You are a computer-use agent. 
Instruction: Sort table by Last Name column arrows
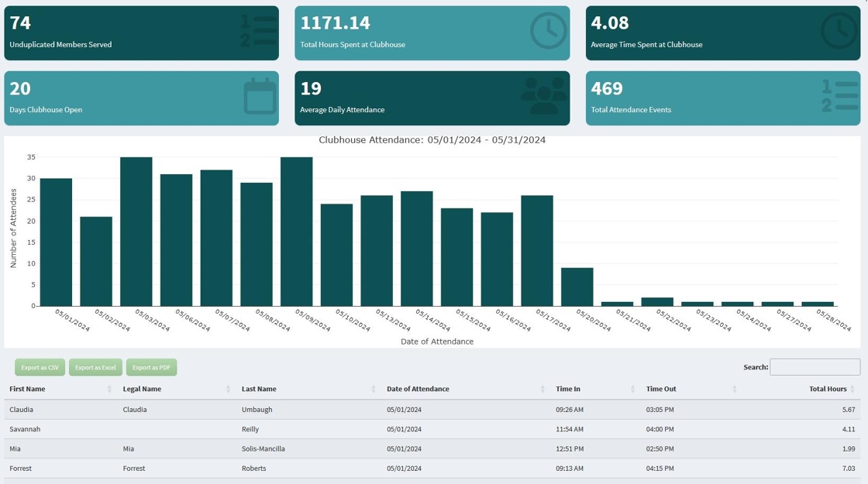(374, 389)
